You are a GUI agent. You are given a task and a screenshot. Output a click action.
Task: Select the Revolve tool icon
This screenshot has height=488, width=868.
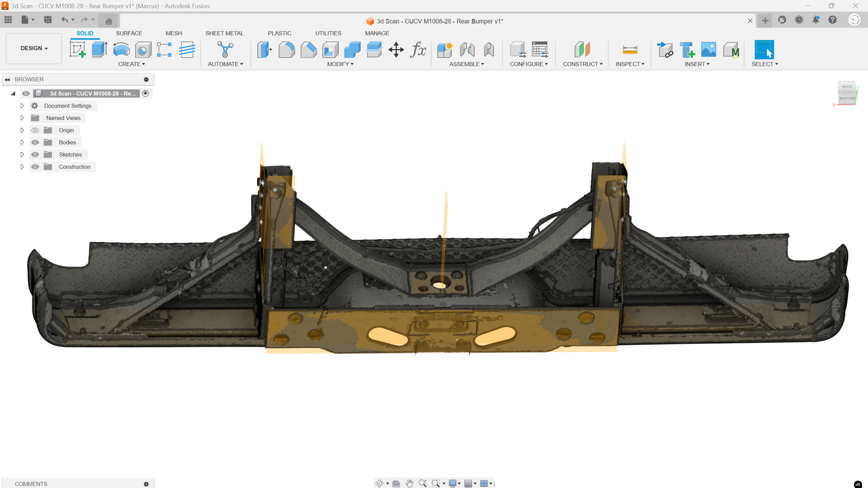(121, 50)
